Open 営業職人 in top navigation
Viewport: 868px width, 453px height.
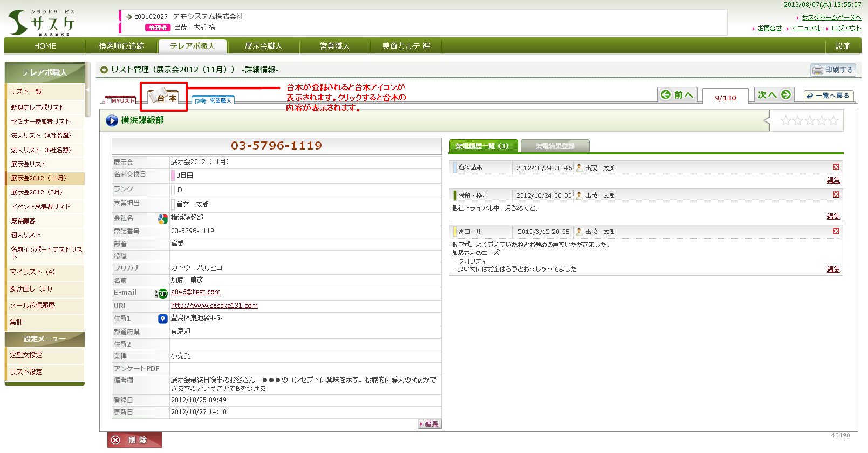334,46
